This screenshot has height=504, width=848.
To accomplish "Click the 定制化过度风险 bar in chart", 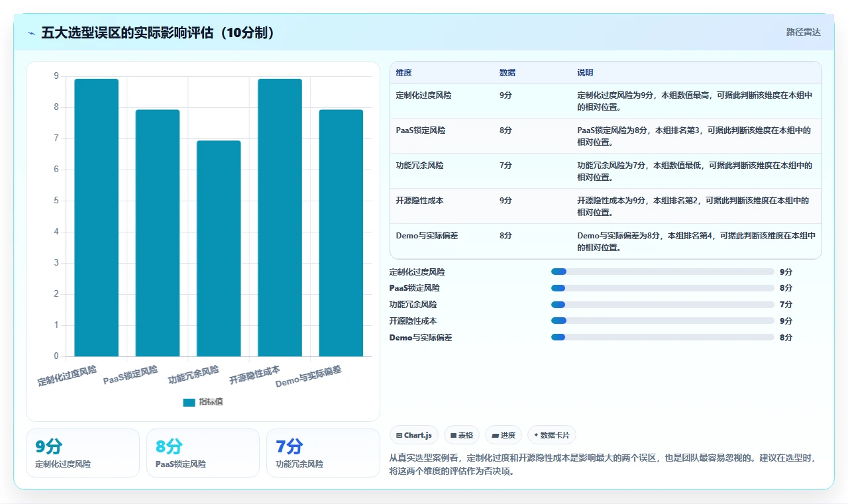I will [x=96, y=217].
